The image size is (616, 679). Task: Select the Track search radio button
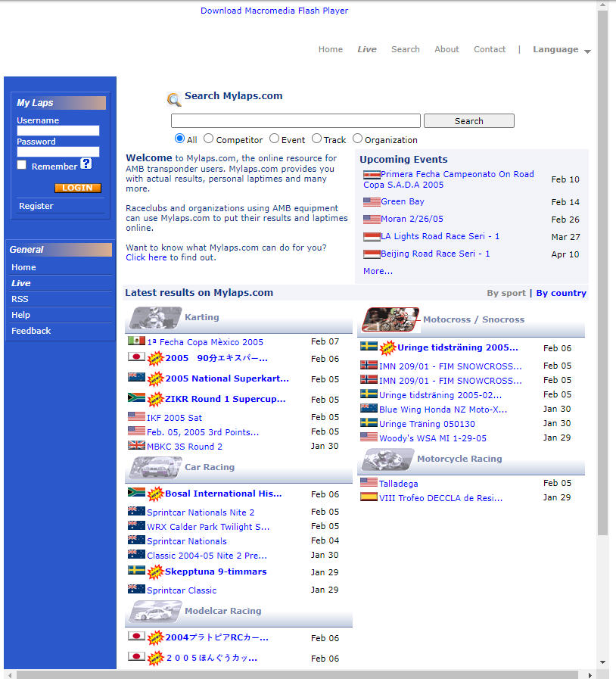[316, 139]
